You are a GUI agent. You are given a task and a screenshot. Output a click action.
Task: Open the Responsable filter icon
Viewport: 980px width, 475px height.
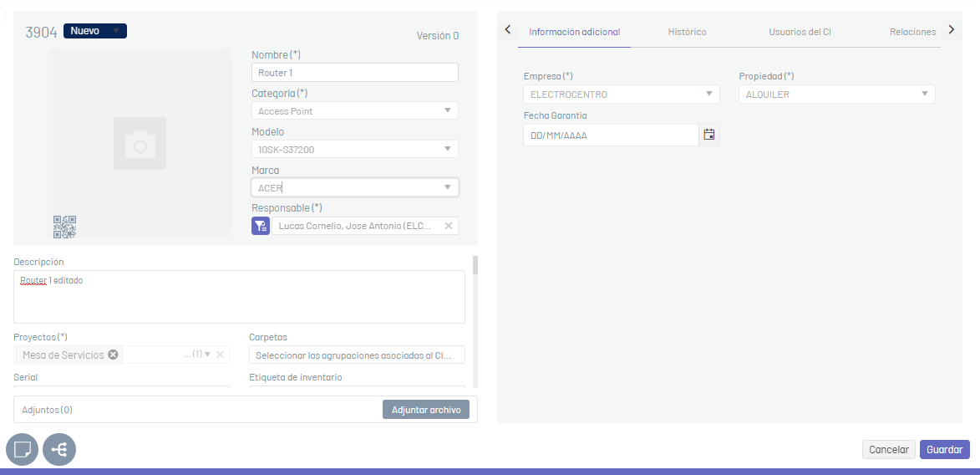[x=261, y=226]
